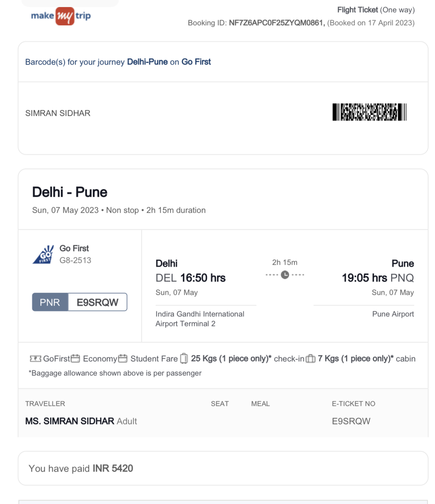Click the cabin bag icon near 7 Kgs
Viewport: 435px width, 504px height.
pyautogui.click(x=310, y=359)
